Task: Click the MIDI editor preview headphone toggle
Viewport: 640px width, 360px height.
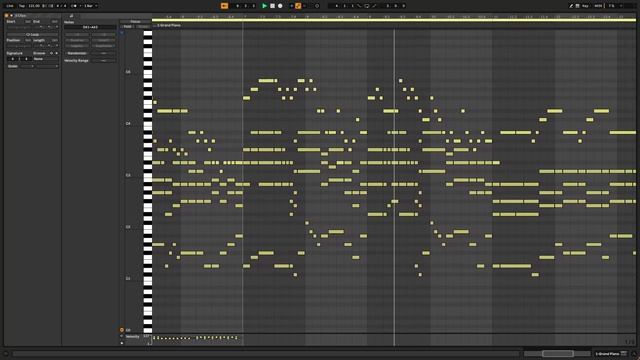Action: tap(122, 33)
